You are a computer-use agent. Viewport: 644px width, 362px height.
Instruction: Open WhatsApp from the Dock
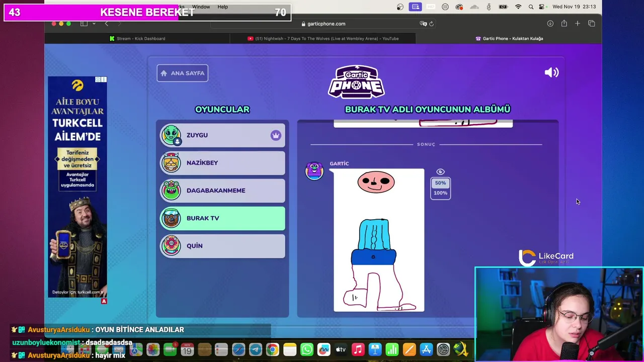pyautogui.click(x=306, y=349)
